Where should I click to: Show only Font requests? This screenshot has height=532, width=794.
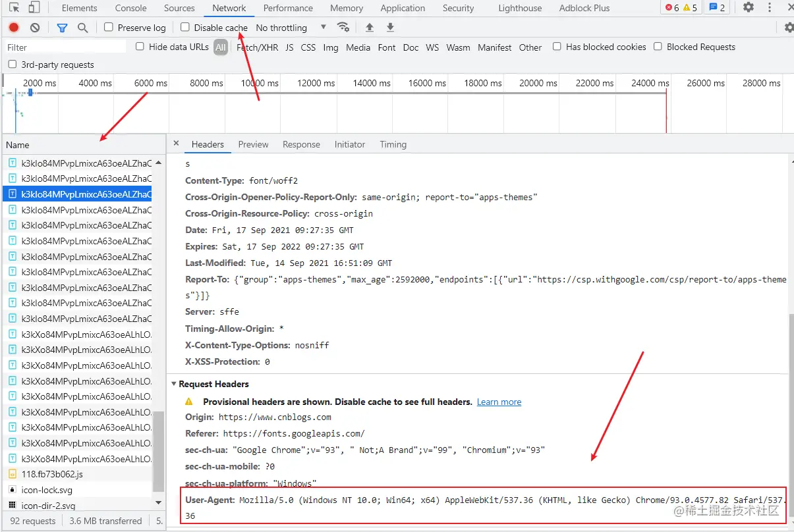click(387, 47)
